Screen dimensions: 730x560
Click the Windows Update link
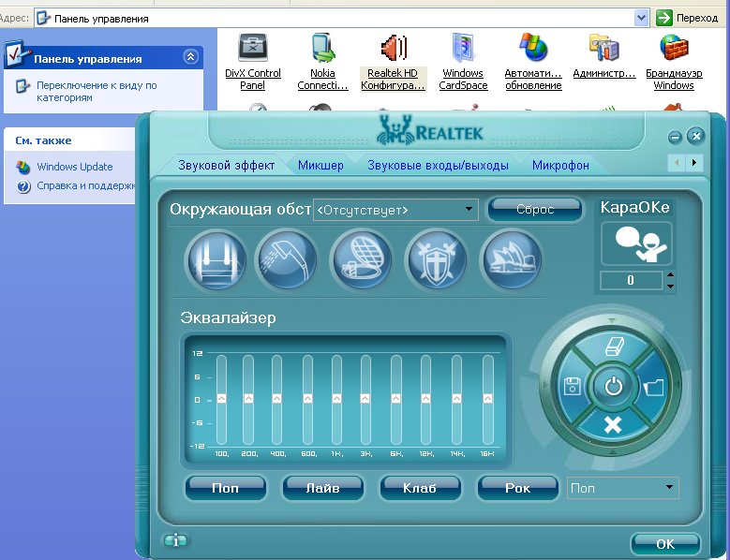click(x=74, y=167)
